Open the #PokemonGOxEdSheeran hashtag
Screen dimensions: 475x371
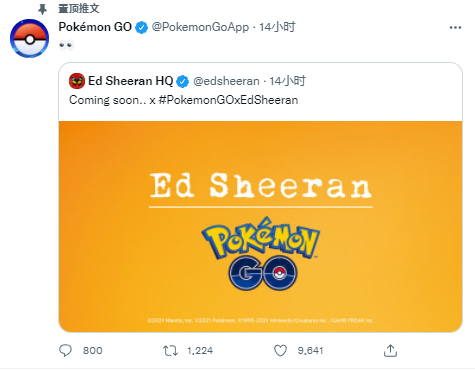point(228,100)
